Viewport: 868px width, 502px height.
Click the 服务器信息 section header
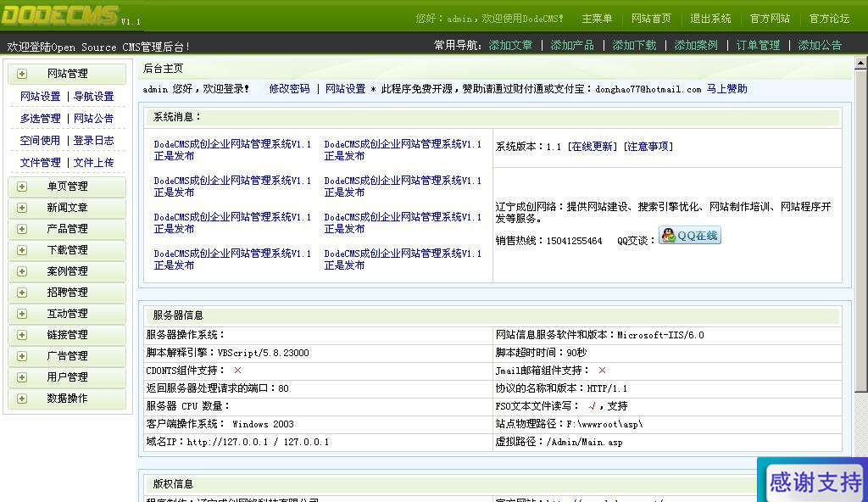click(x=492, y=315)
